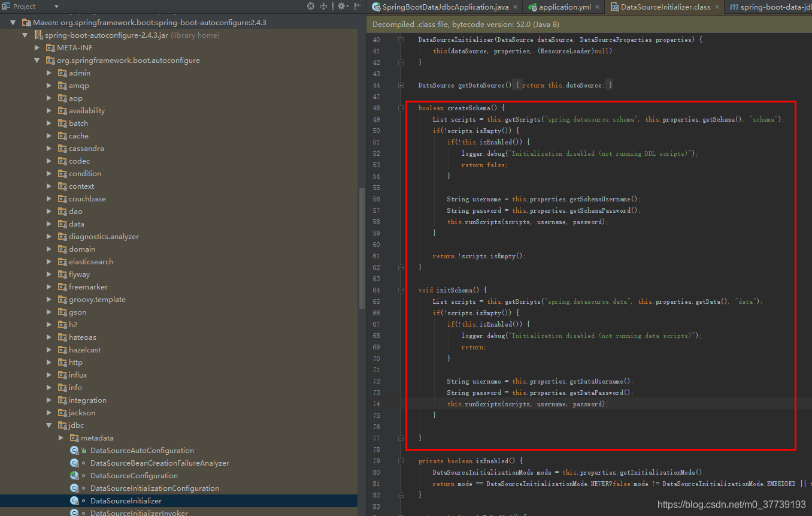Click line number 58 in gutter
812x516 pixels.
pos(376,222)
